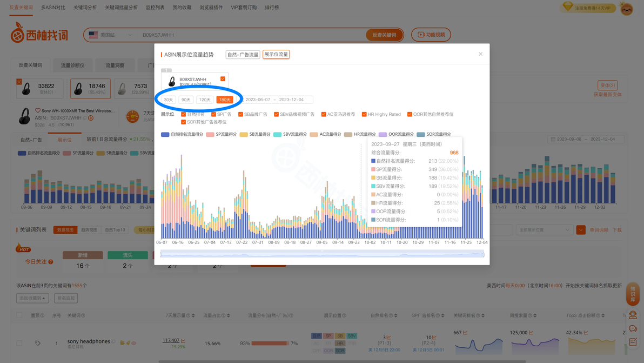Expand the 美国站 marketplace dropdown

click(x=110, y=35)
